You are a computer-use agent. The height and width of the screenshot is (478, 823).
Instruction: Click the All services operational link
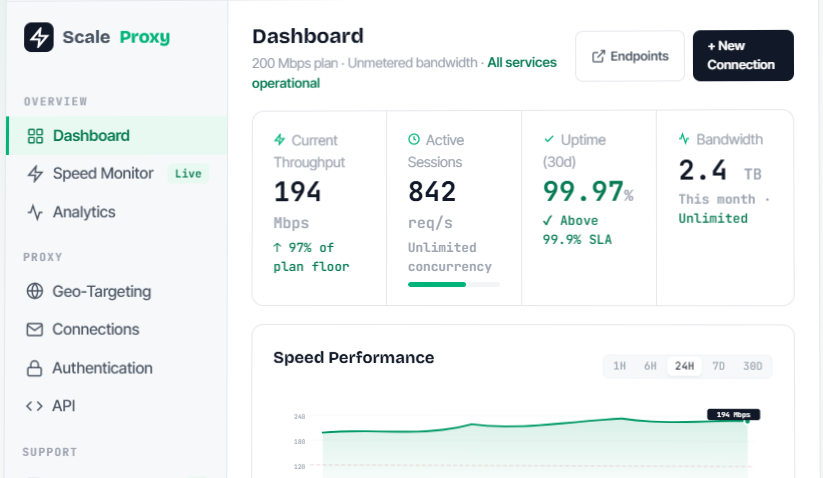(404, 73)
